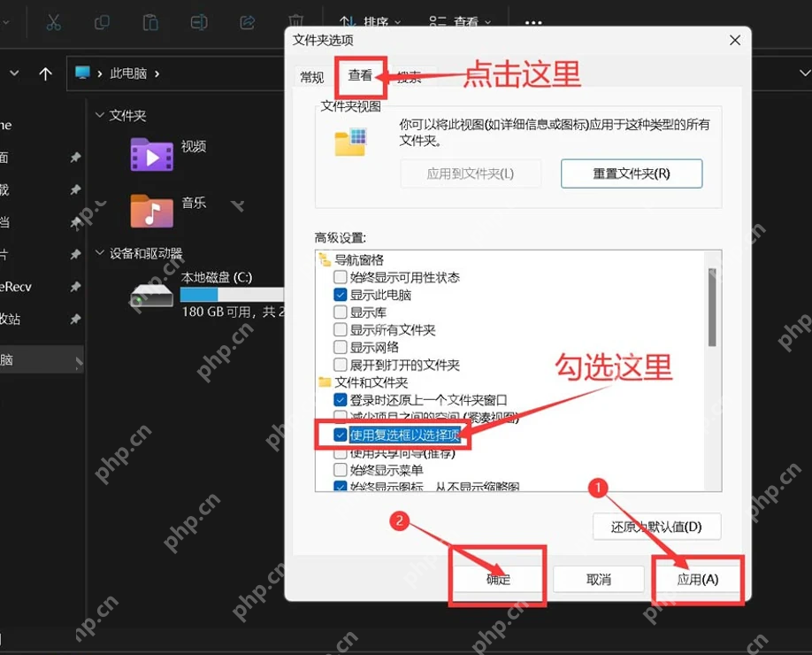Screen dimensions: 812x655
Task: Check the 显示网络 checkbox
Action: 341,347
